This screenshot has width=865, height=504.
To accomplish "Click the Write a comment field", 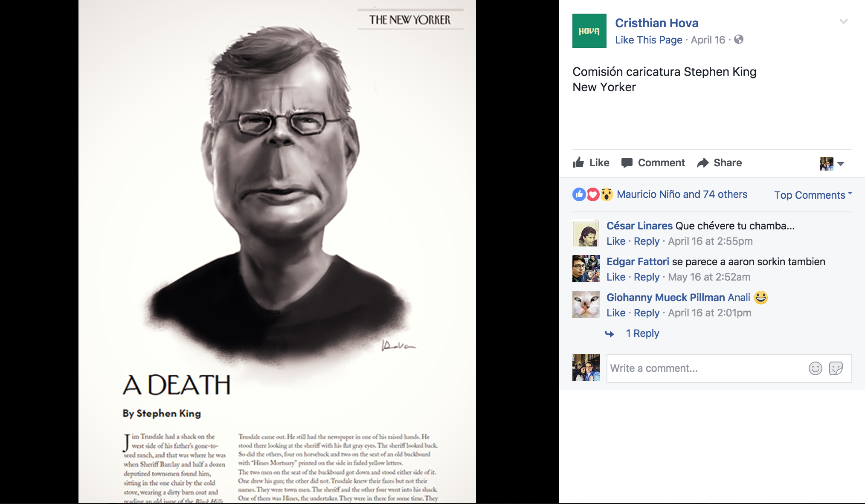I will click(706, 368).
